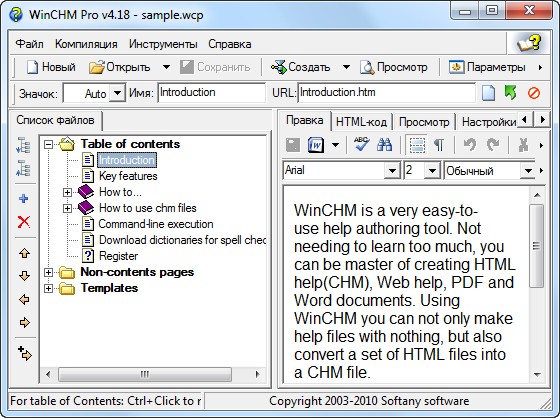The height and width of the screenshot is (418, 560).
Task: Switch to the Правка tab
Action: [x=305, y=120]
